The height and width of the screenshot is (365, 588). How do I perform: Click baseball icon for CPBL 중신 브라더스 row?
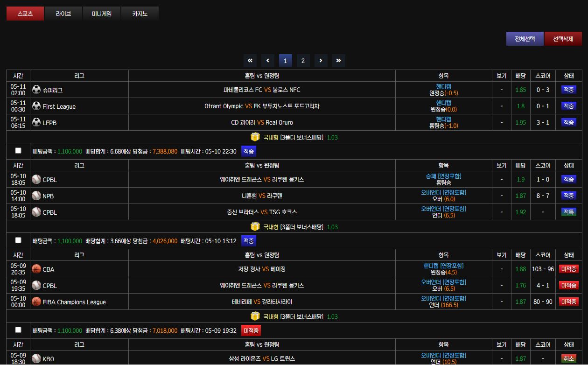36,212
